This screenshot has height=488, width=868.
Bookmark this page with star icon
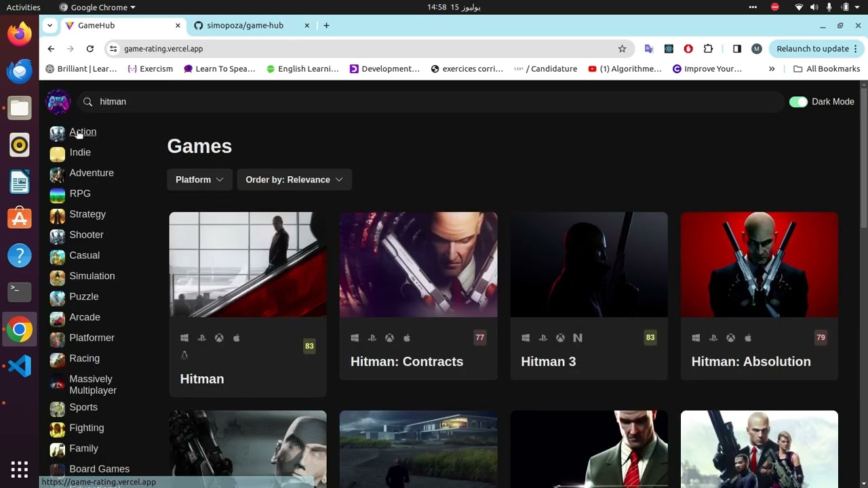click(622, 49)
